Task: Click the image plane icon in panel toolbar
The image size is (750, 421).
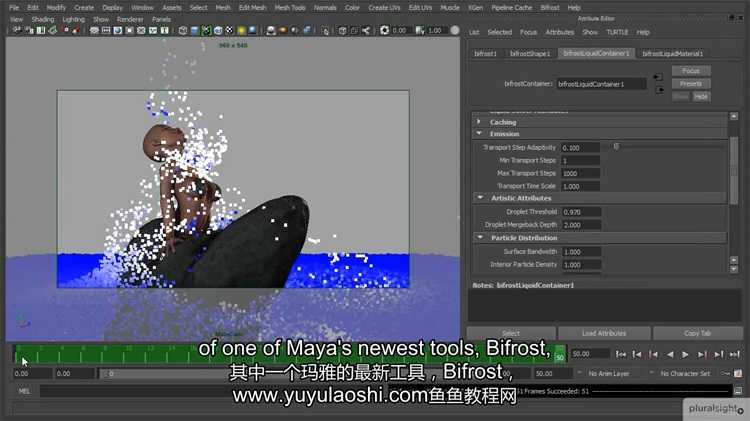Action: [x=53, y=31]
